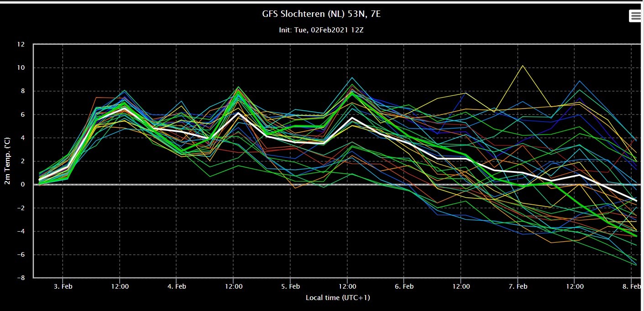Click the 5. Feb x-axis label
644x311 pixels.
click(290, 286)
